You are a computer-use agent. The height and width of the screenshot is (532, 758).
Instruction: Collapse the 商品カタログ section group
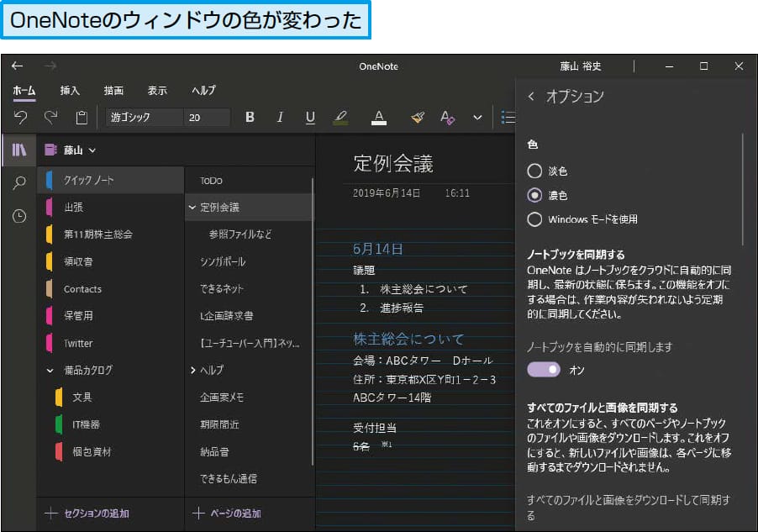[49, 370]
